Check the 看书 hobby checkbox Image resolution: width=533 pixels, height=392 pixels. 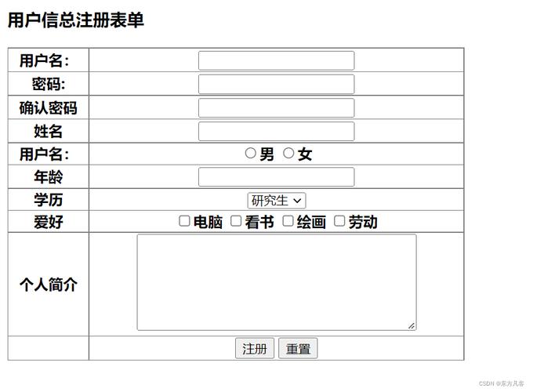pyautogui.click(x=236, y=221)
